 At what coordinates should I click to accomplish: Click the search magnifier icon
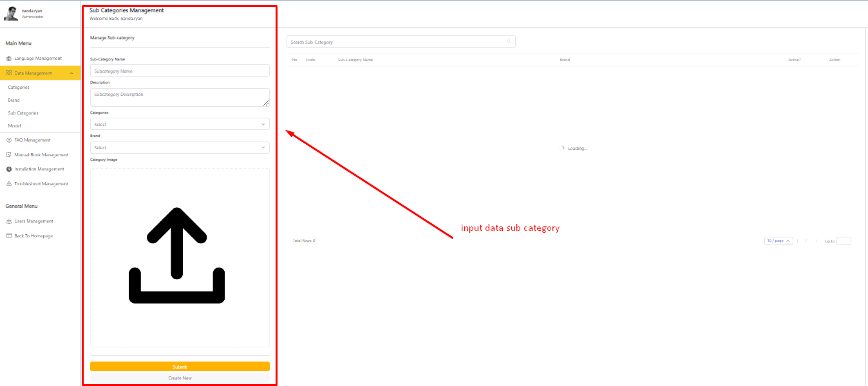509,42
